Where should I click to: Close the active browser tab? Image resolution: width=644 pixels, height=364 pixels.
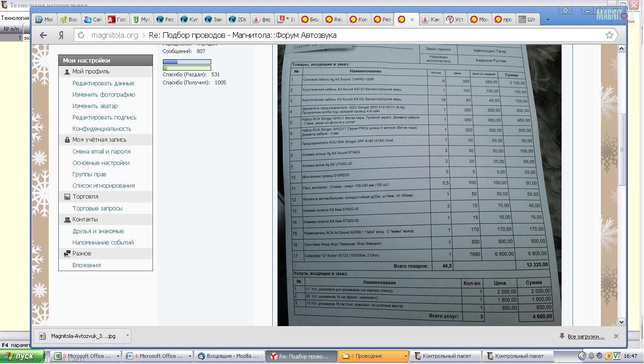click(x=412, y=19)
